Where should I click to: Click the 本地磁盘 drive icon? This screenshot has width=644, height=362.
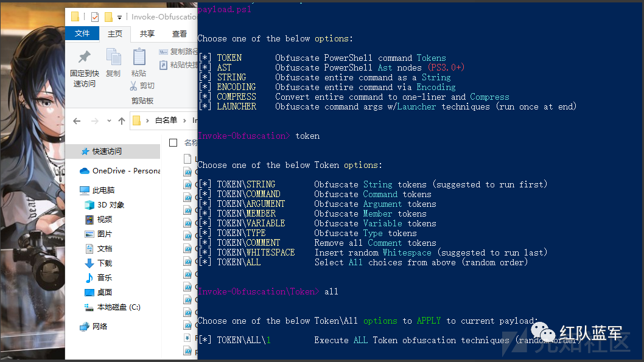coord(89,307)
